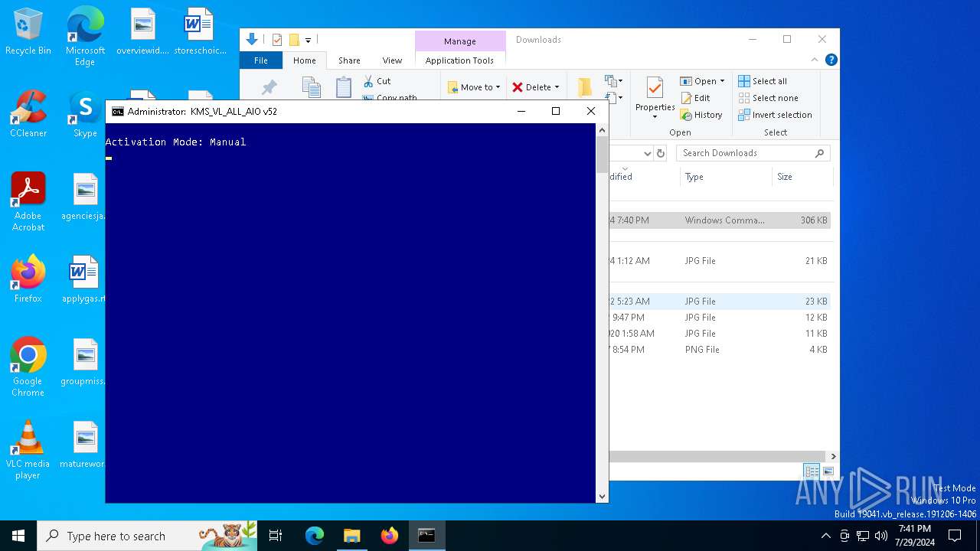Show hidden system tray icons
Image resolution: width=980 pixels, height=551 pixels.
pyautogui.click(x=825, y=536)
